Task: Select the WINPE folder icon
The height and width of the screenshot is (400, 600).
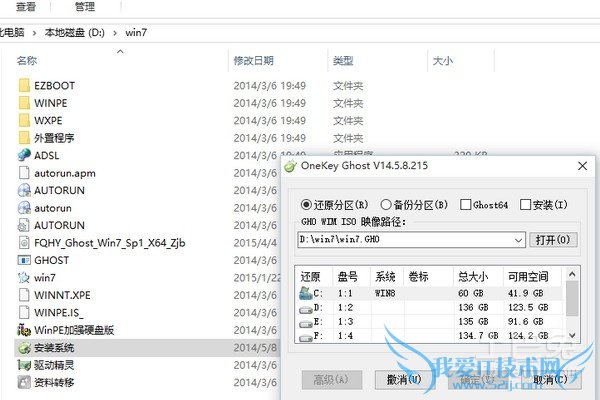Action: [x=24, y=103]
